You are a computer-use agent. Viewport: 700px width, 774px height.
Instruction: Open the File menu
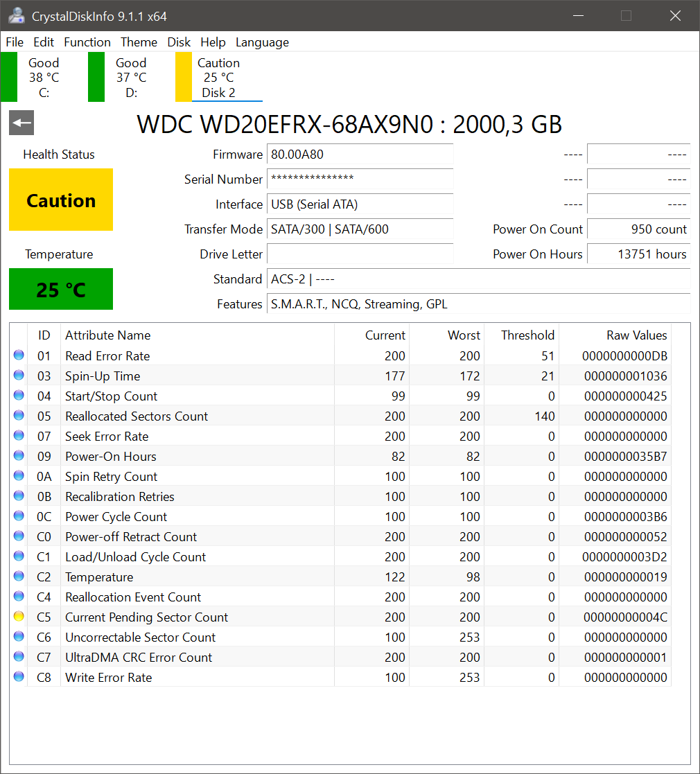pos(15,42)
